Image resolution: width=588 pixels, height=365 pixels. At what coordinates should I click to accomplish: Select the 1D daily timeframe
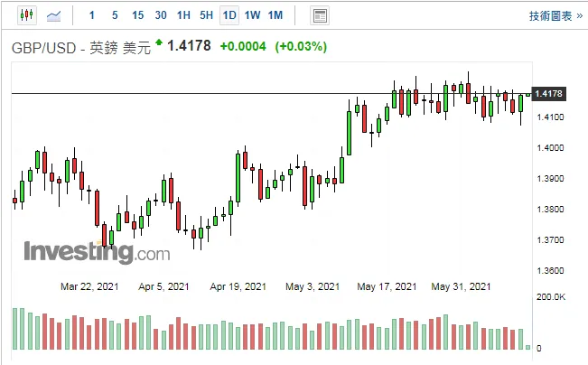click(229, 15)
